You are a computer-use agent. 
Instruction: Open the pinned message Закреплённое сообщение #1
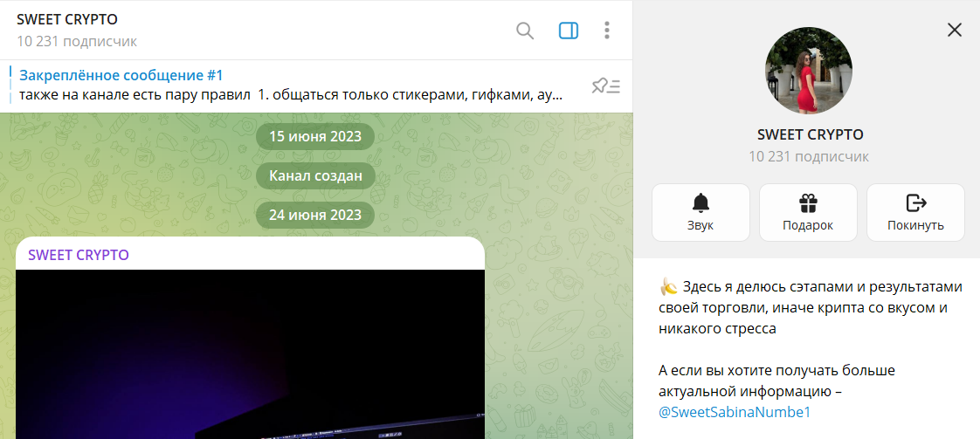pyautogui.click(x=121, y=76)
